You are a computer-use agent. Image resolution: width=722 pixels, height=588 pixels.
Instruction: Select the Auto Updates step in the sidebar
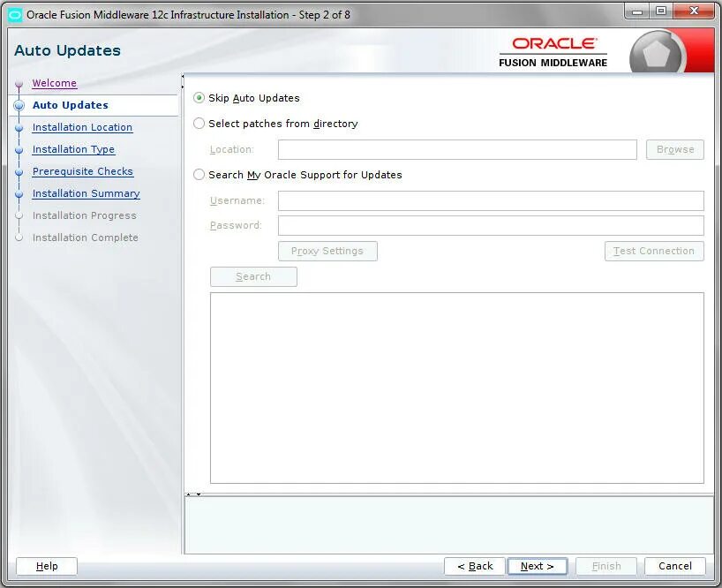coord(71,105)
